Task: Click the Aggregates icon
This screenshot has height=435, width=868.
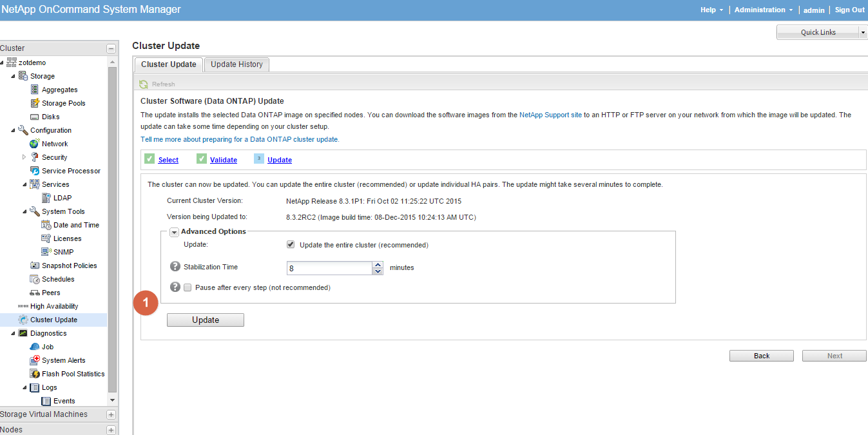Action: click(35, 90)
